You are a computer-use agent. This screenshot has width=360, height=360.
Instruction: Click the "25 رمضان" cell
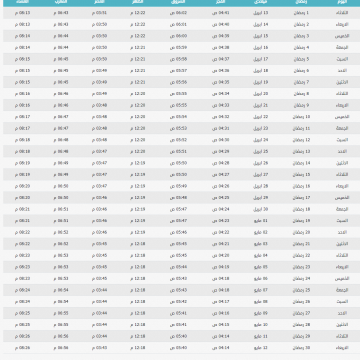coord(301,290)
